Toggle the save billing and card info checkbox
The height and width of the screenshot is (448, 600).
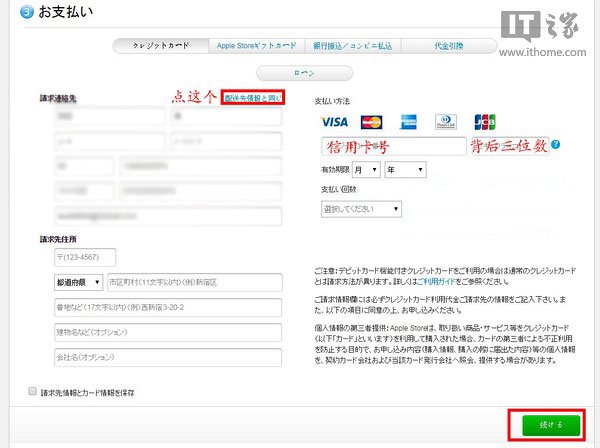pos(33,391)
